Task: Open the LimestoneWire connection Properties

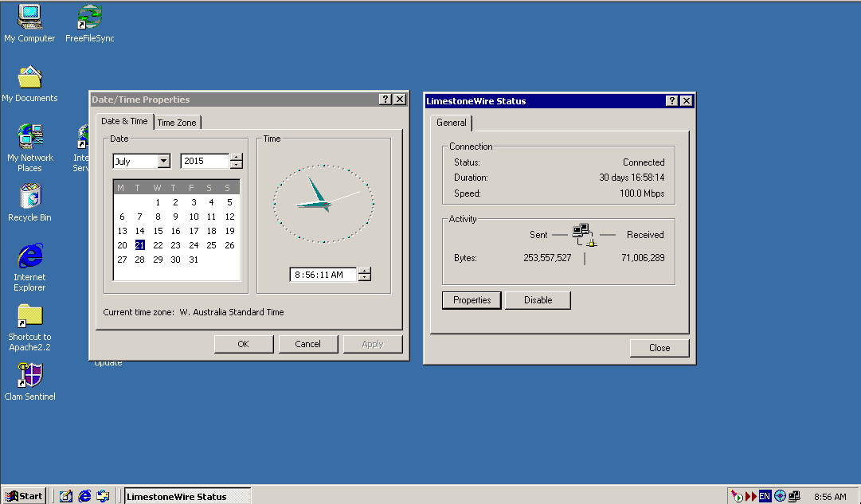Action: click(x=472, y=300)
